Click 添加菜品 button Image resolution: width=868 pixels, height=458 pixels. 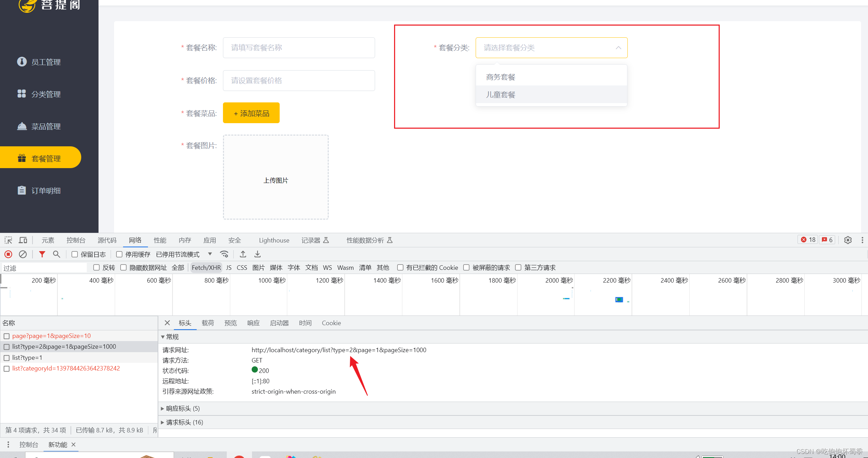251,113
